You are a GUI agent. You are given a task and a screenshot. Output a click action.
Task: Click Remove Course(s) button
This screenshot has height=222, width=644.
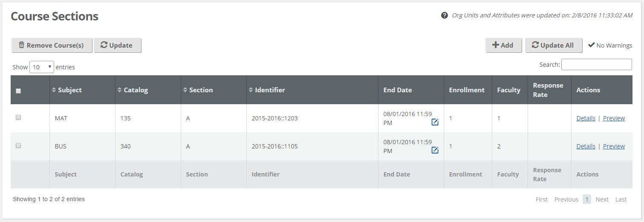(52, 46)
